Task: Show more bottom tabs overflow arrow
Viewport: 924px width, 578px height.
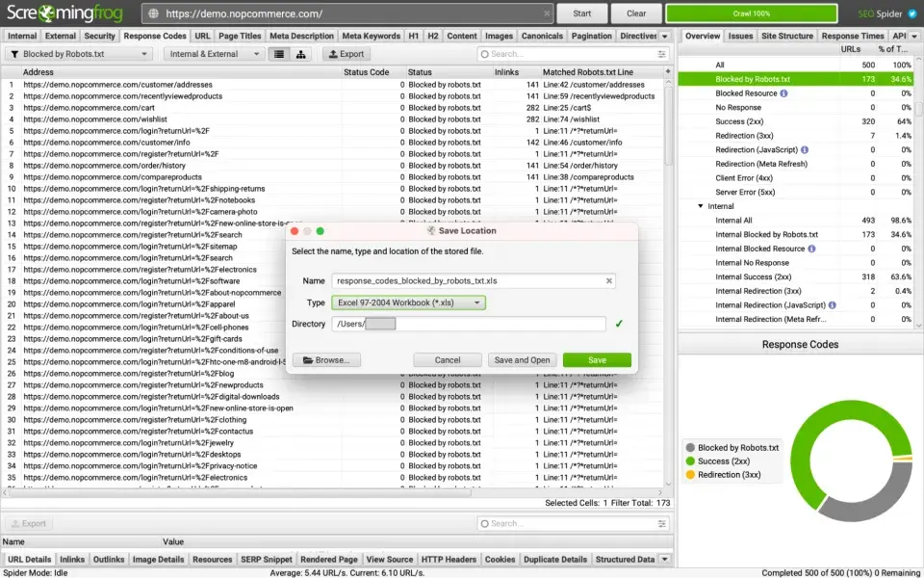Action: 665,559
